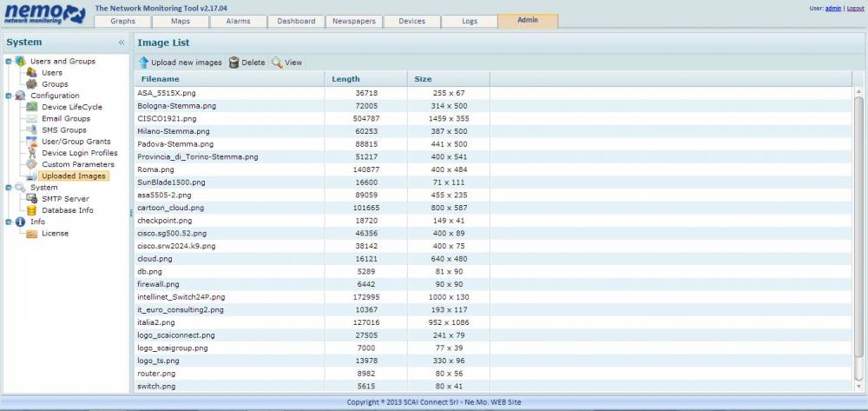Open the Maps tab
Screen dimensions: 868x411
coord(181,21)
